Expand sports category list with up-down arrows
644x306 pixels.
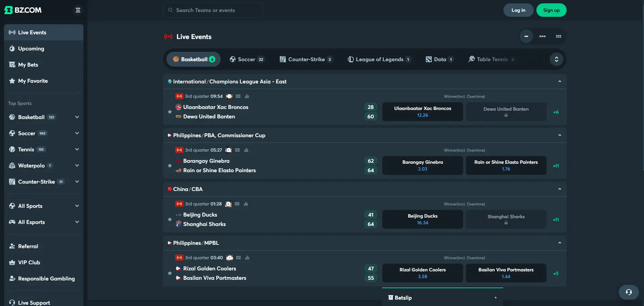[x=557, y=59]
